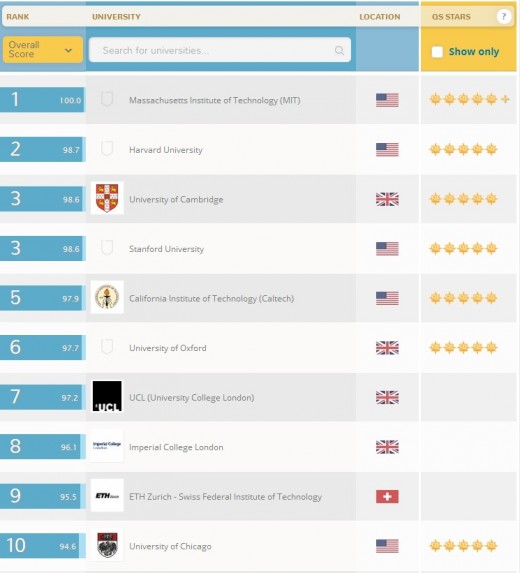Open the Harvard University link
This screenshot has width=520, height=573.
pos(166,150)
